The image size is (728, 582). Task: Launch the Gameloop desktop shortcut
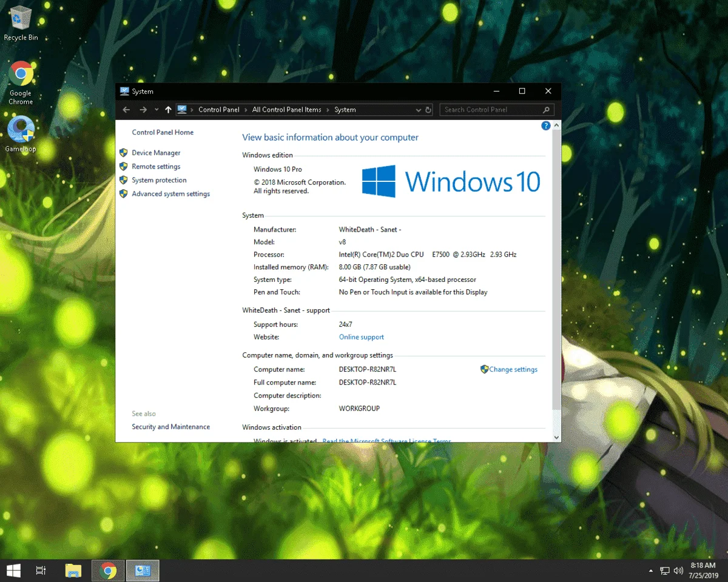coord(21,133)
